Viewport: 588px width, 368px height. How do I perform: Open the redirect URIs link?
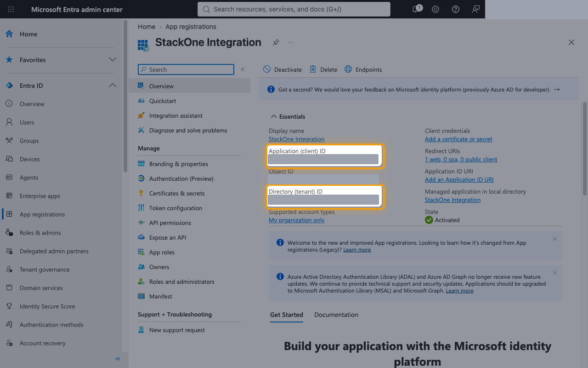click(x=461, y=159)
